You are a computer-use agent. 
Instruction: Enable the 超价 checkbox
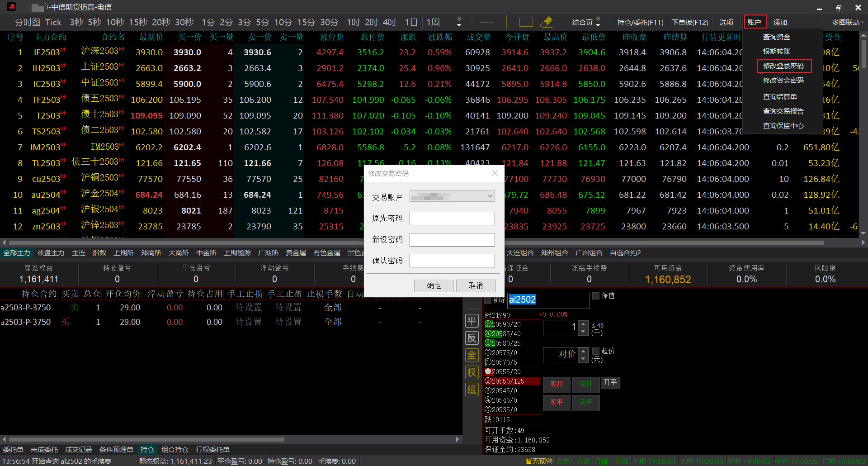click(596, 351)
